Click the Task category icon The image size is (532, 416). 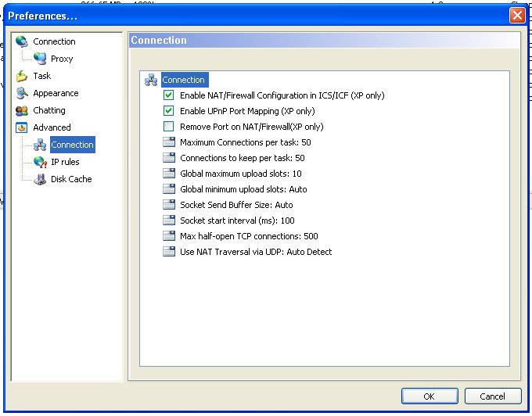(x=21, y=76)
